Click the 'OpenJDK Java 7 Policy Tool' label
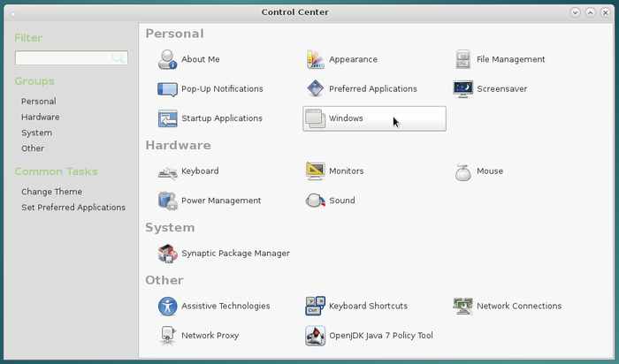This screenshot has width=619, height=364. point(381,336)
